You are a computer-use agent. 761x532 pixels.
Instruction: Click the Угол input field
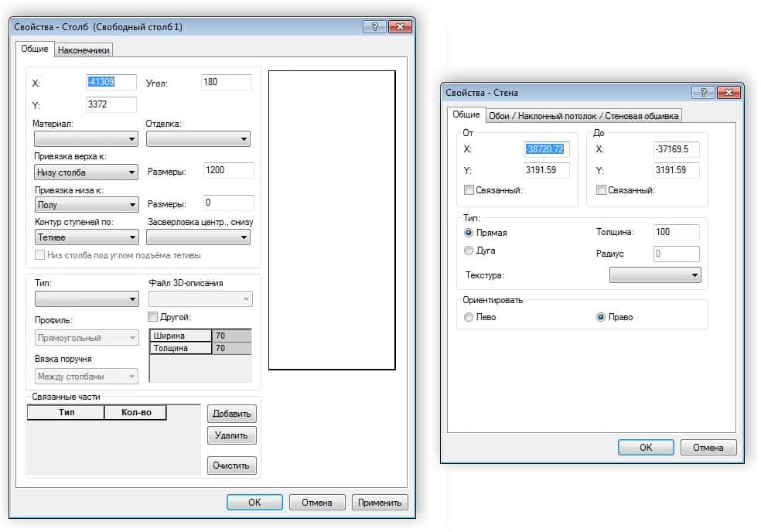pyautogui.click(x=226, y=82)
